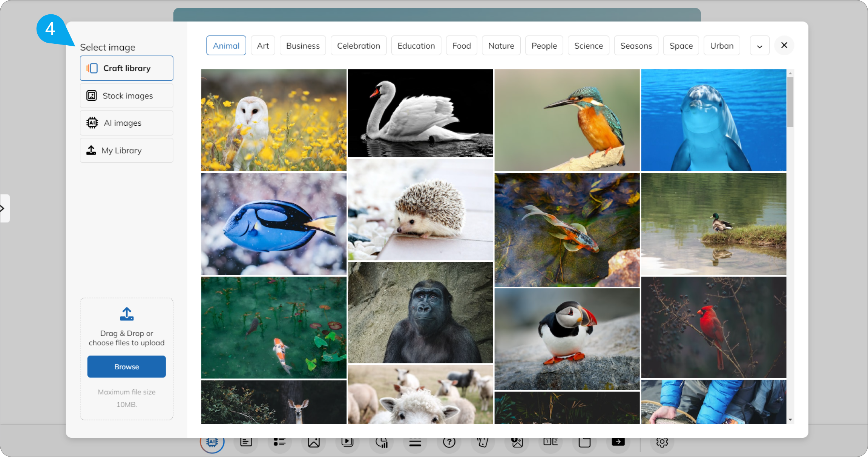Click the scrollbar up arrow in image grid
Image resolution: width=868 pixels, height=457 pixels.
(790, 73)
